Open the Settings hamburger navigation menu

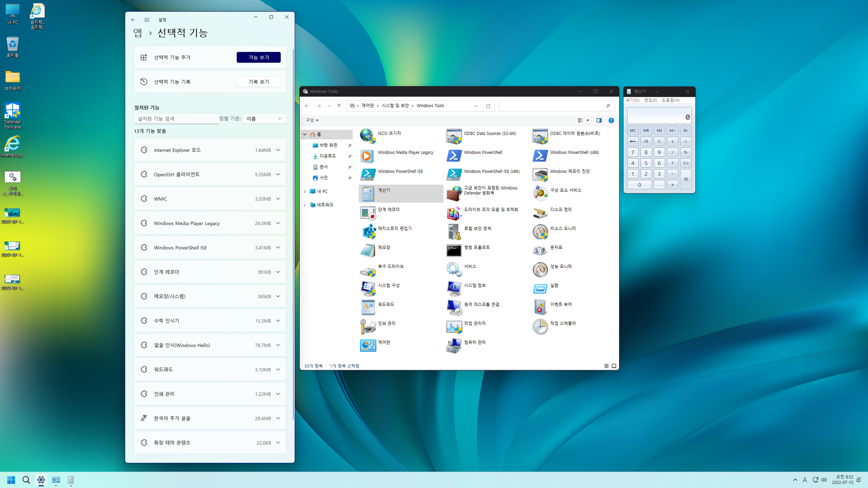tap(147, 20)
